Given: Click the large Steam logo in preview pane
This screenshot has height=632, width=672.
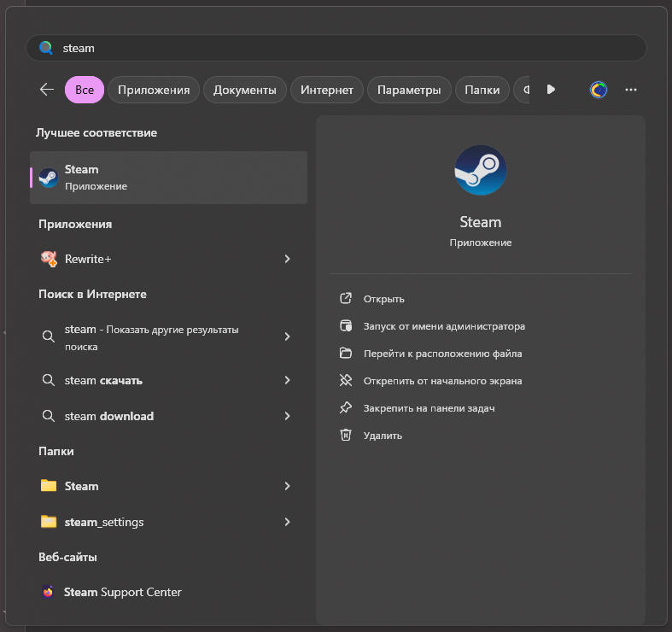Looking at the screenshot, I should (x=481, y=170).
